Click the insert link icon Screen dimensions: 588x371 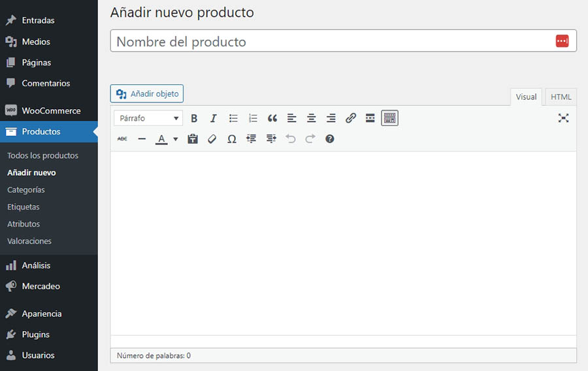click(x=351, y=118)
